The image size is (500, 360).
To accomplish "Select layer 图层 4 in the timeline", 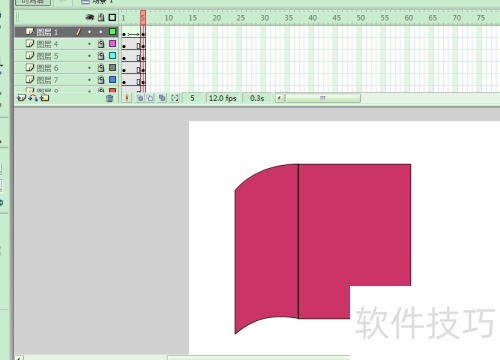I will tap(66, 44).
